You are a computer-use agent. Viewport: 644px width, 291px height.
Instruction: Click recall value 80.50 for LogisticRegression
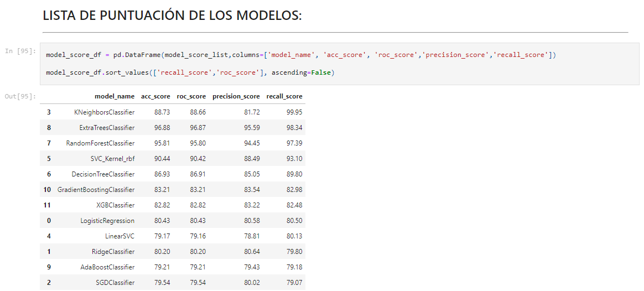(x=294, y=221)
